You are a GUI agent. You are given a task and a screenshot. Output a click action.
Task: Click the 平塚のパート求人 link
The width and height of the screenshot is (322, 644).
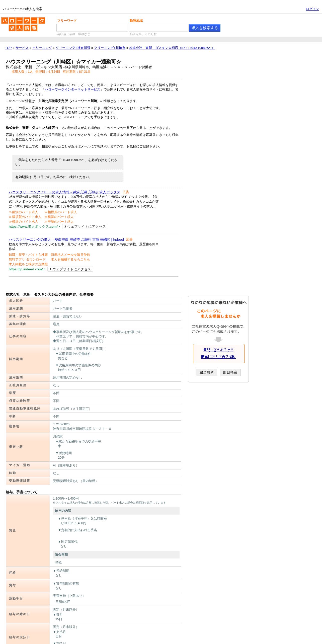pyautogui.click(x=59, y=222)
